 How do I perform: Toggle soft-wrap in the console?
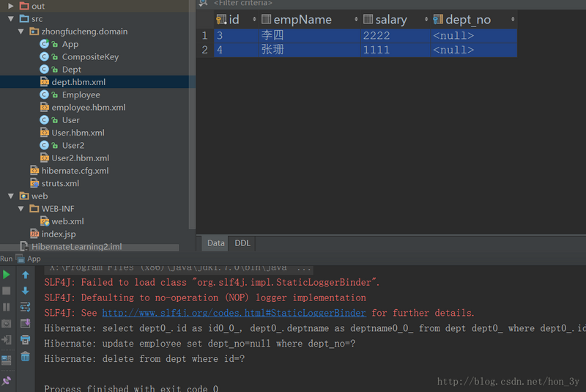coord(26,307)
